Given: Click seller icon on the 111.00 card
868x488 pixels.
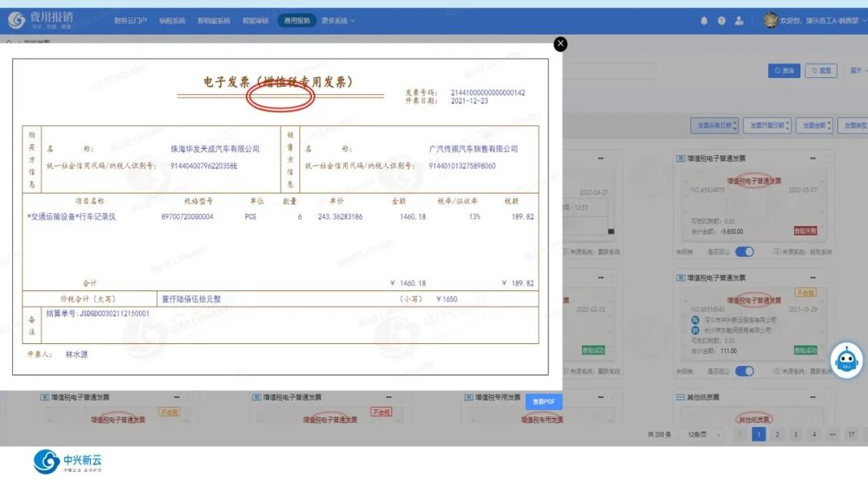Looking at the screenshot, I should coord(695,330).
